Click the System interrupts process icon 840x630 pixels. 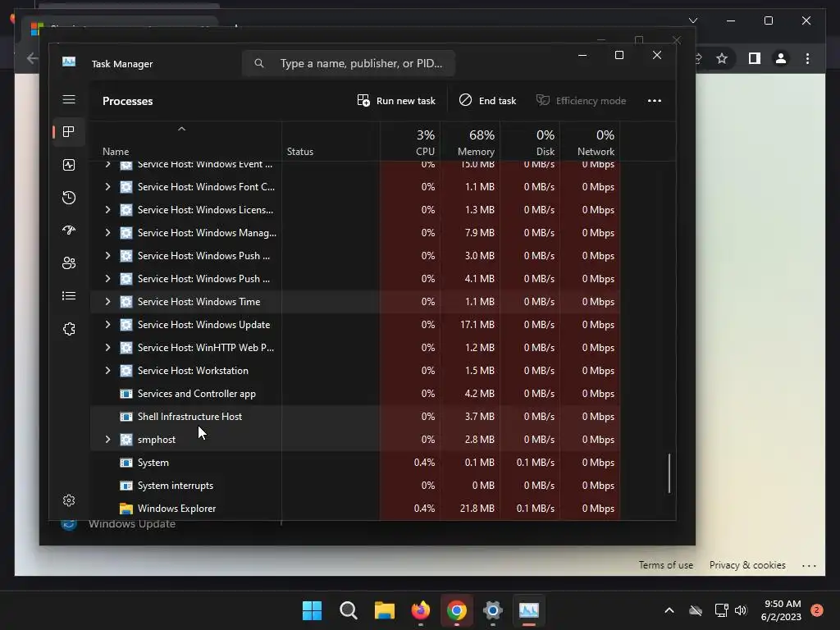pos(126,486)
